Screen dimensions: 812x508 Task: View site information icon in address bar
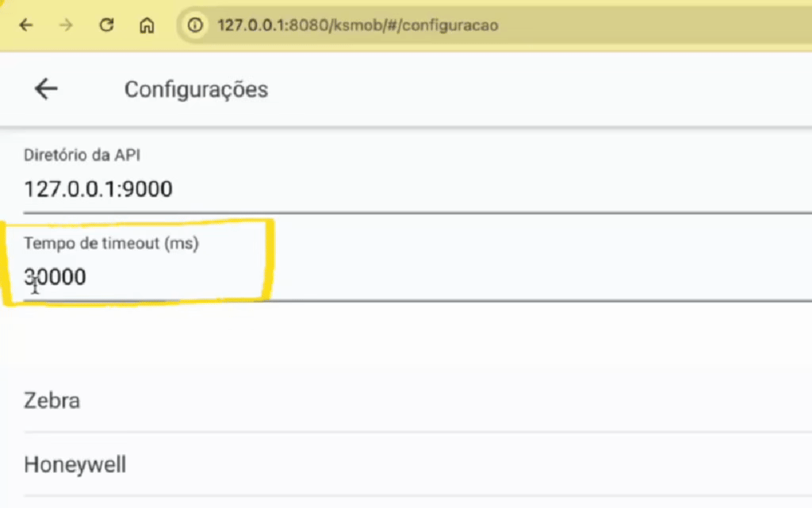194,25
